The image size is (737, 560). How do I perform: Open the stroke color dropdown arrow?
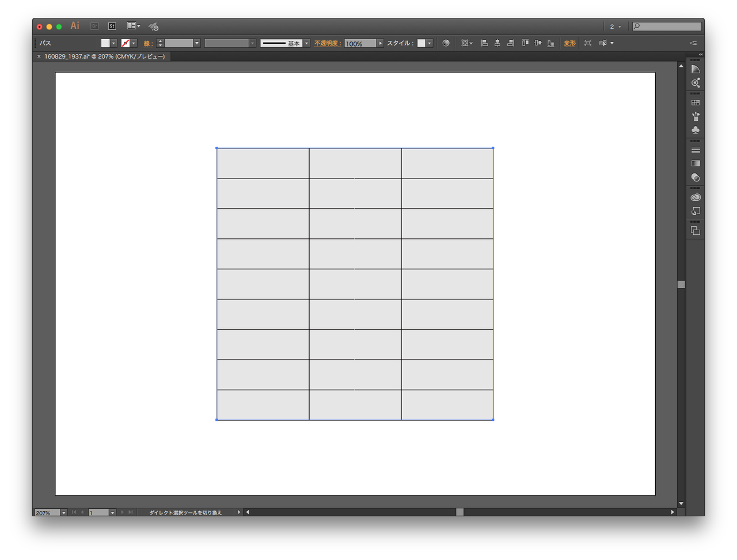tap(134, 43)
